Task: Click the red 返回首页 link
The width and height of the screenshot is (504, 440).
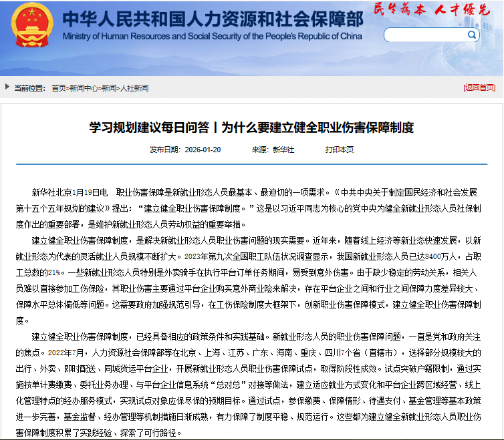Action: pyautogui.click(x=479, y=88)
